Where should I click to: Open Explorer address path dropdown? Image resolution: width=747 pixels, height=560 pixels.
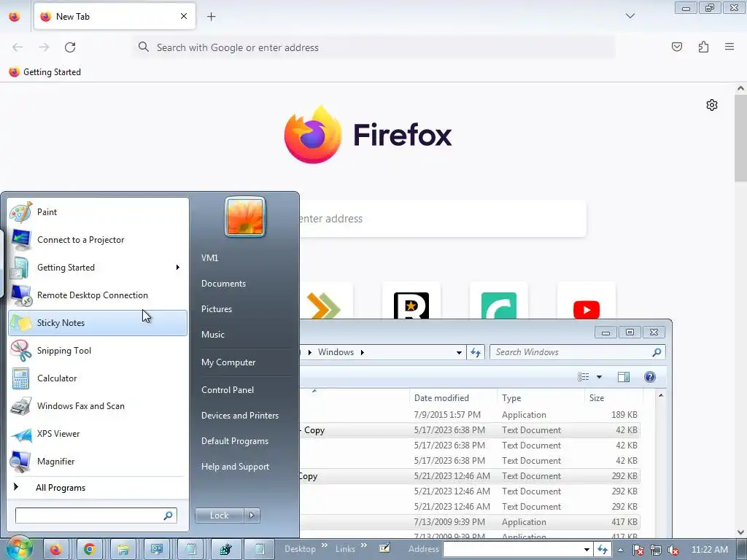coord(459,352)
